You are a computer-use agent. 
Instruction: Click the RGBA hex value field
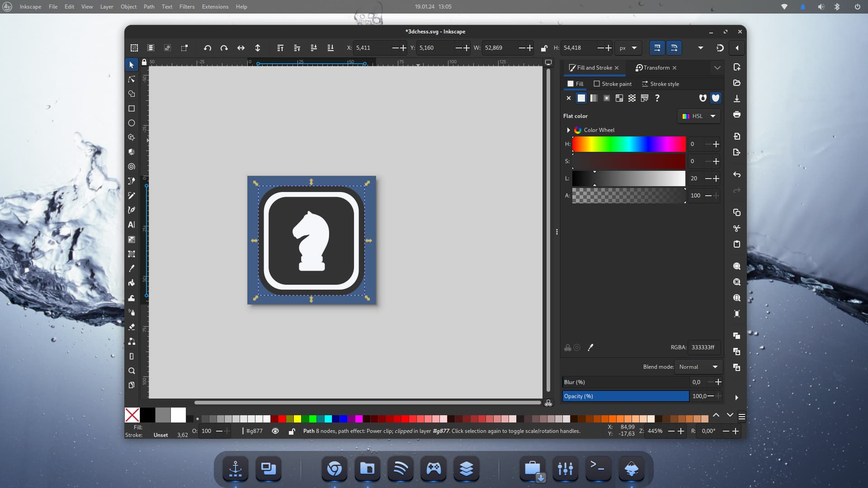pyautogui.click(x=703, y=347)
